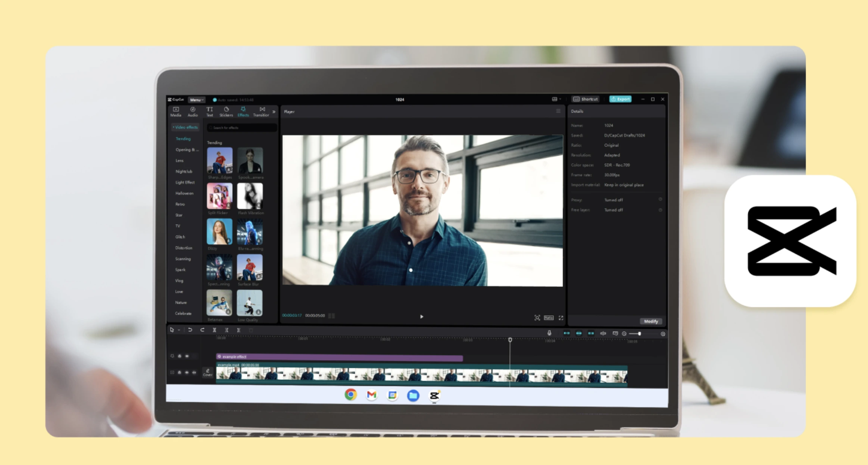Open the Select tool mode dropdown arrow

pos(179,330)
